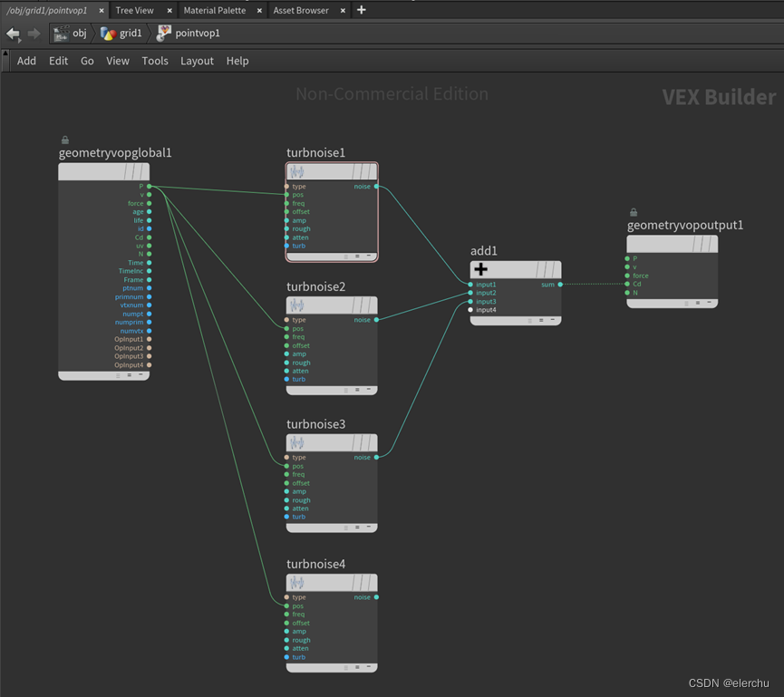Click the Forward navigation button
The image size is (784, 697).
(x=34, y=34)
